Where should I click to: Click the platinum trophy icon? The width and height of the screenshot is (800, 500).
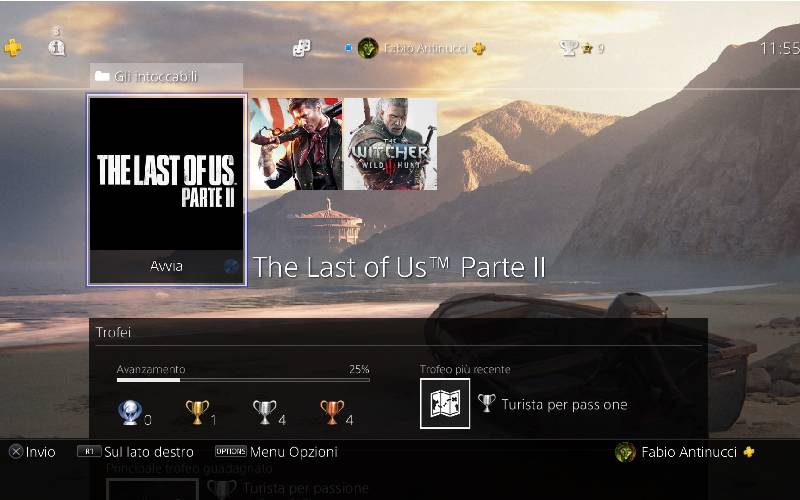[x=130, y=412]
